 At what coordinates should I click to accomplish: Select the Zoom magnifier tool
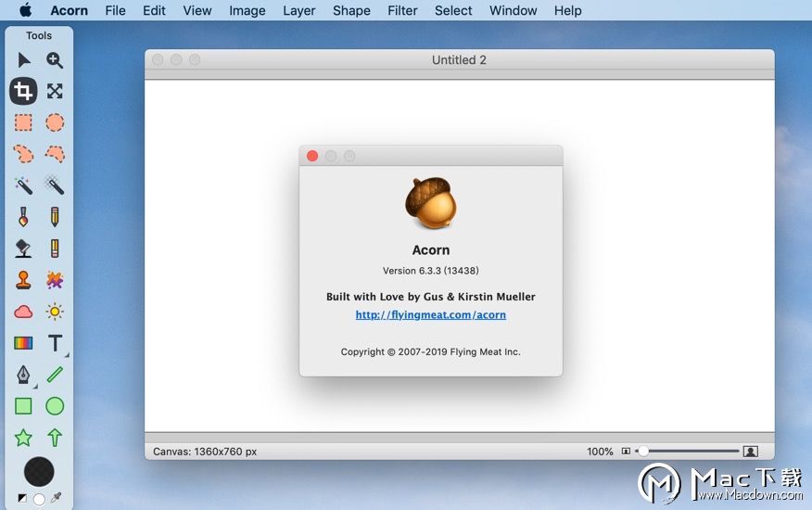(x=55, y=60)
